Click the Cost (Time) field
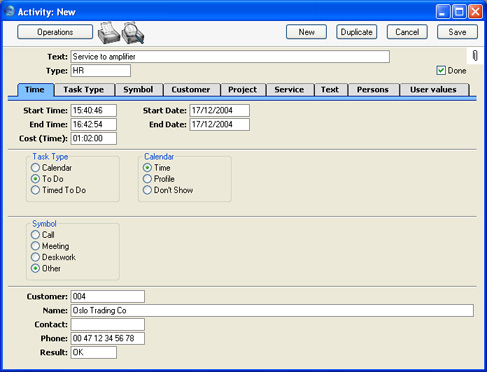The image size is (487, 372). [94, 138]
